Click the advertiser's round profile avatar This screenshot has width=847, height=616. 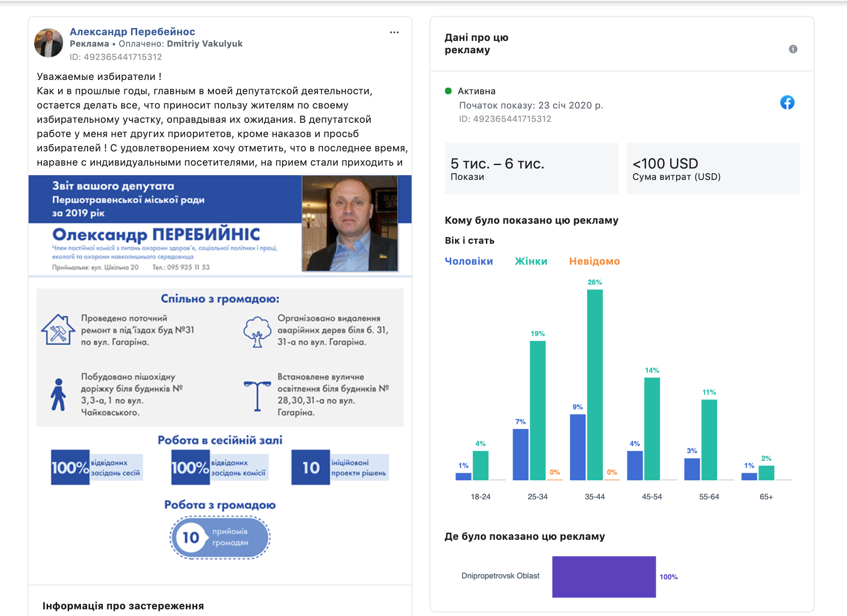pos(49,43)
